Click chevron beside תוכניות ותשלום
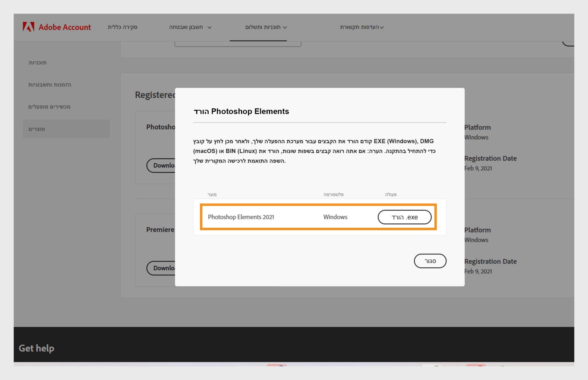588x380 pixels. tap(285, 27)
